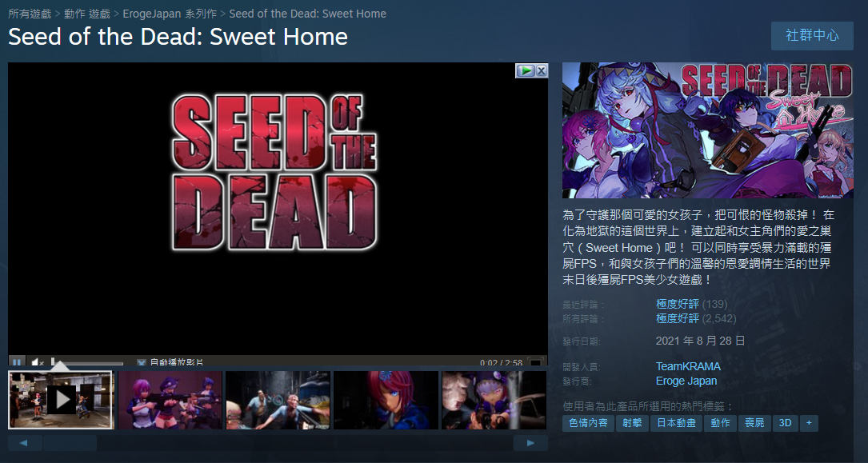The image size is (868, 463).
Task: Open the three girls with guns screenshot thumbnail
Action: (x=170, y=399)
